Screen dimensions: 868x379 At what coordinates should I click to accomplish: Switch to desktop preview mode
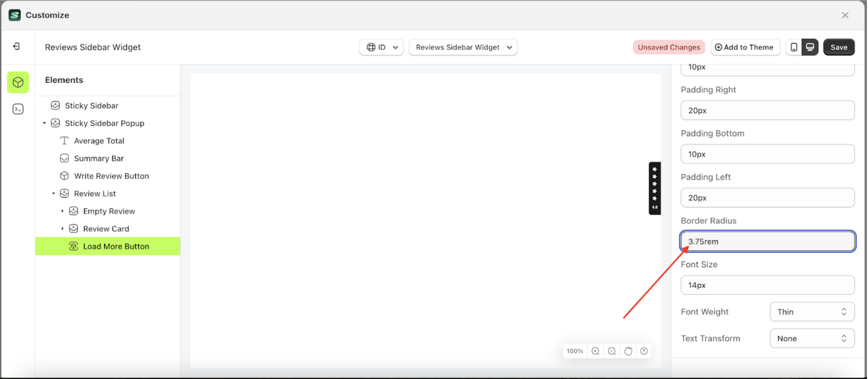coord(810,47)
